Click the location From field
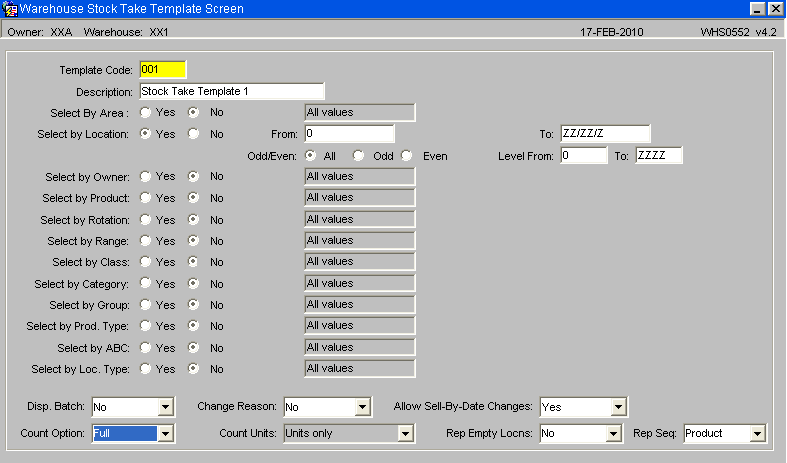 349,134
